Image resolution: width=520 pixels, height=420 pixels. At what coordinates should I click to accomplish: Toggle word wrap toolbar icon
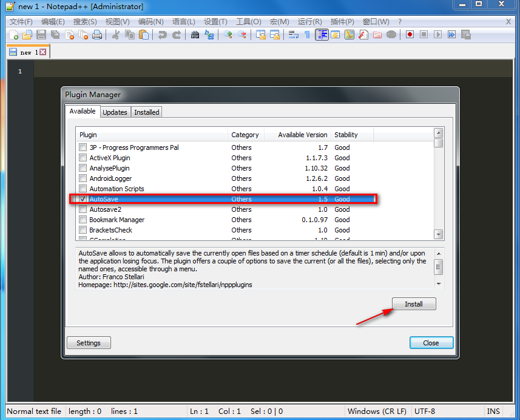294,35
